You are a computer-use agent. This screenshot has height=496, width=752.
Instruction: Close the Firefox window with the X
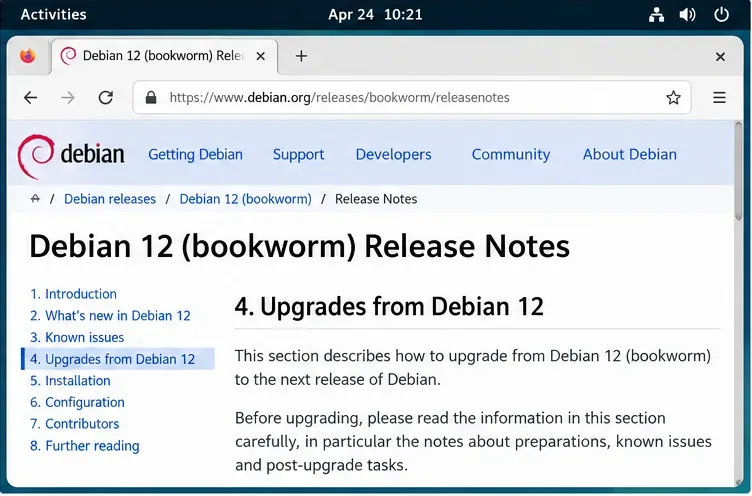(x=720, y=57)
